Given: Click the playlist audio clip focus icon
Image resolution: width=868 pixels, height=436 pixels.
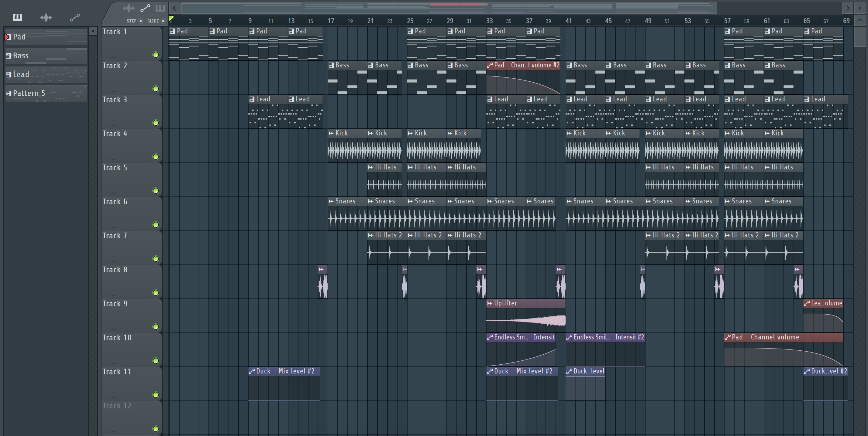Looking at the screenshot, I should 129,8.
